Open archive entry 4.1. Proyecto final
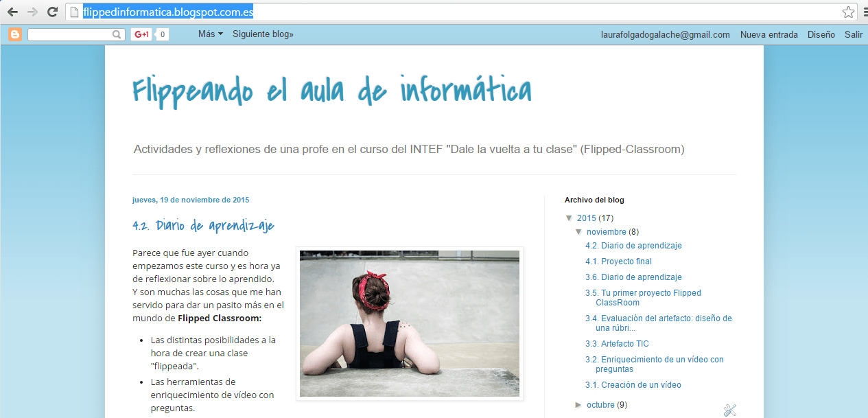The height and width of the screenshot is (418, 868). (x=618, y=262)
